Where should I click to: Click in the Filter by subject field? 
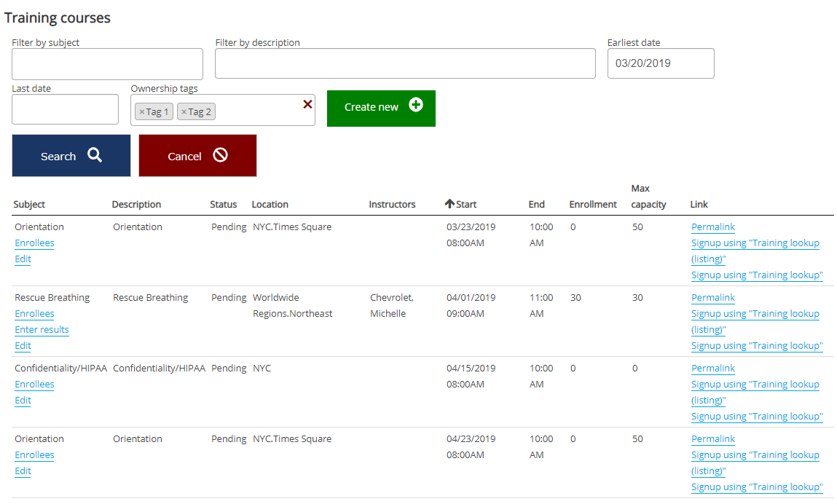coord(107,64)
